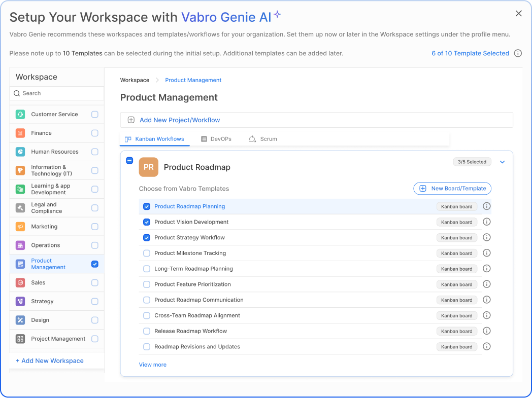The width and height of the screenshot is (532, 398).
Task: Enable the Legal and Compliance workspace checkbox
Action: pos(94,207)
